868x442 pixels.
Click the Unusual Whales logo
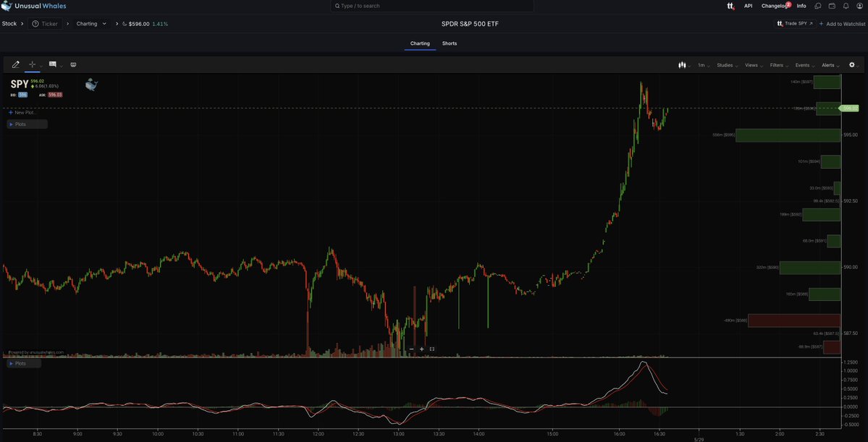pyautogui.click(x=33, y=6)
